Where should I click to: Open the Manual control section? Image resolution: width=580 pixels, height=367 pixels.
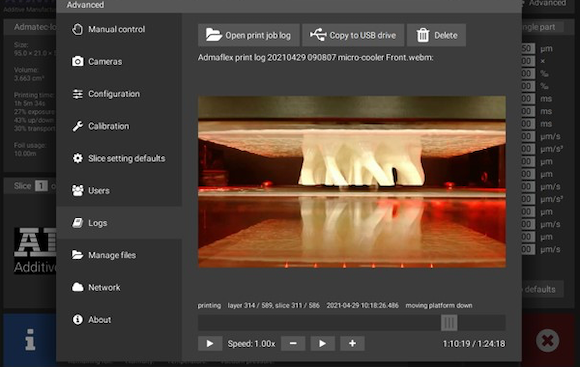point(119,29)
